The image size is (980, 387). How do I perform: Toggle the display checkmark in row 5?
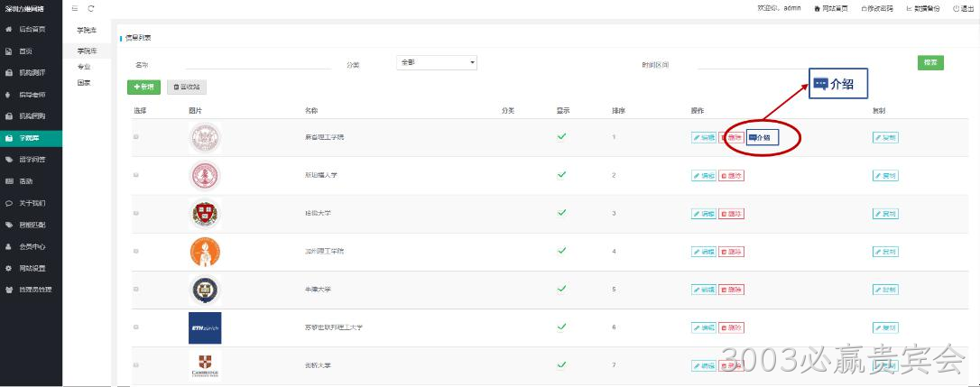click(561, 289)
